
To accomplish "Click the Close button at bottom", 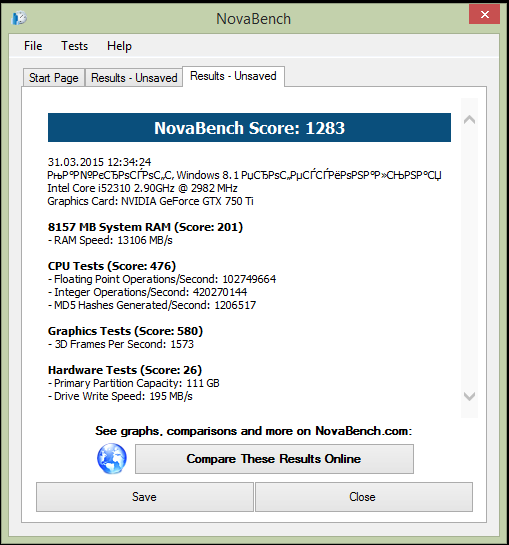I will click(364, 497).
